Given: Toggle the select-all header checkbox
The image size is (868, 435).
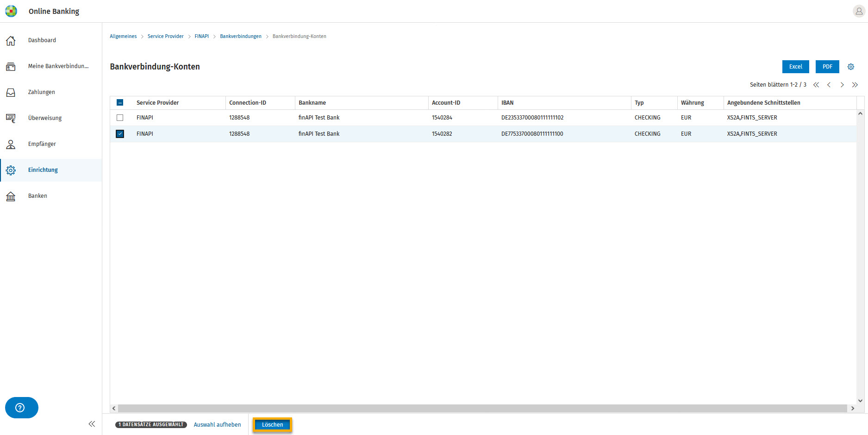Looking at the screenshot, I should (120, 103).
